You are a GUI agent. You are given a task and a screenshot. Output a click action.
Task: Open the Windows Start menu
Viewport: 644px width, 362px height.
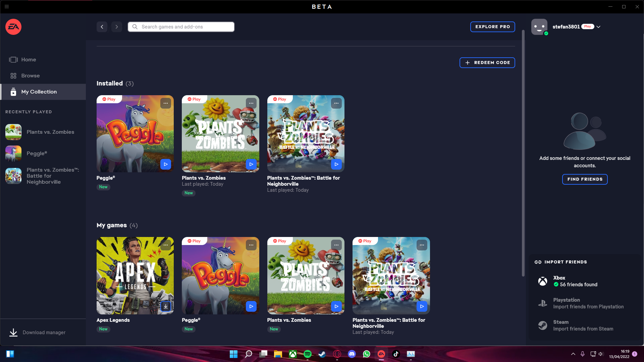point(233,354)
